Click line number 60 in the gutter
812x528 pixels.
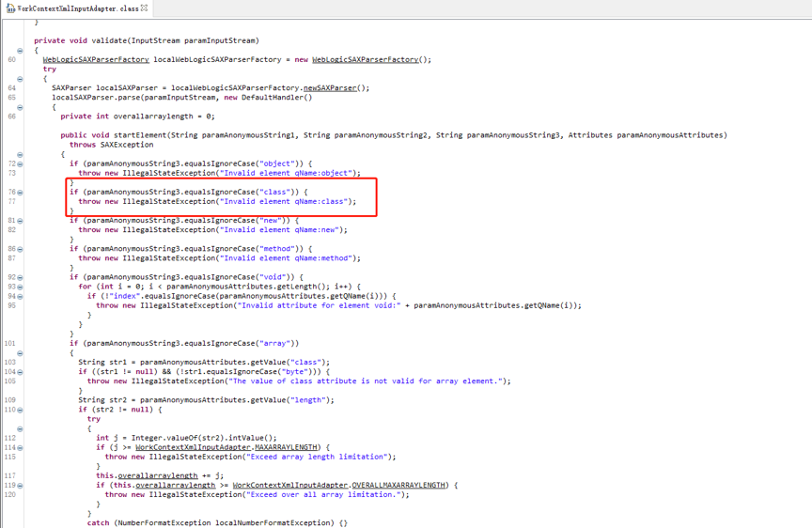[x=11, y=59]
